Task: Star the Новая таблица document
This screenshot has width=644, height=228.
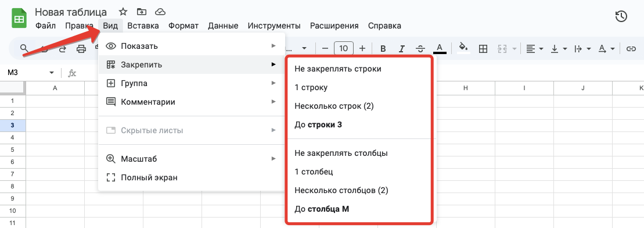Action: click(123, 12)
